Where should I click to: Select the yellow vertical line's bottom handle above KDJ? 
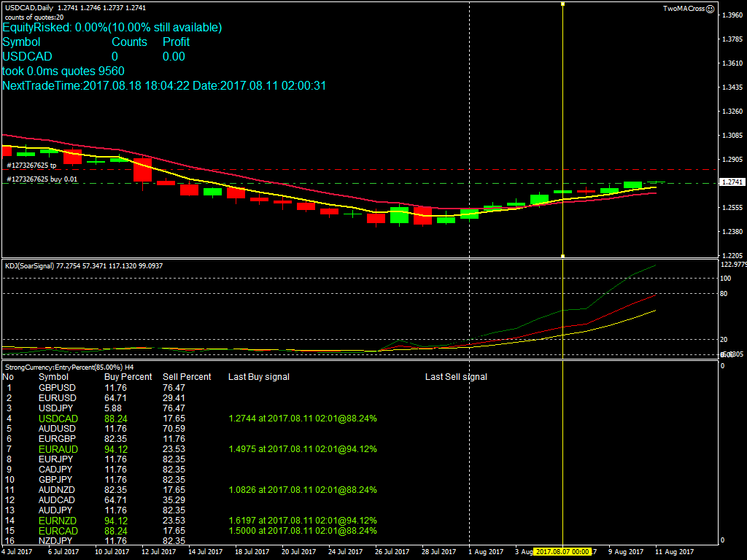coord(562,256)
